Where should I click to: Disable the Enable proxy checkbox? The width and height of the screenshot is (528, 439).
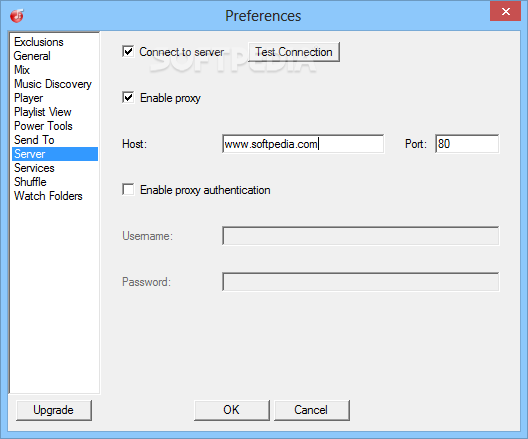pos(128,98)
